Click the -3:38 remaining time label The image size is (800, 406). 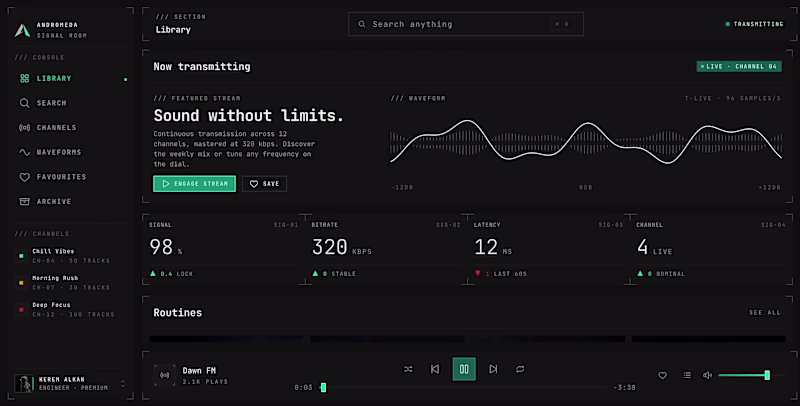(624, 388)
